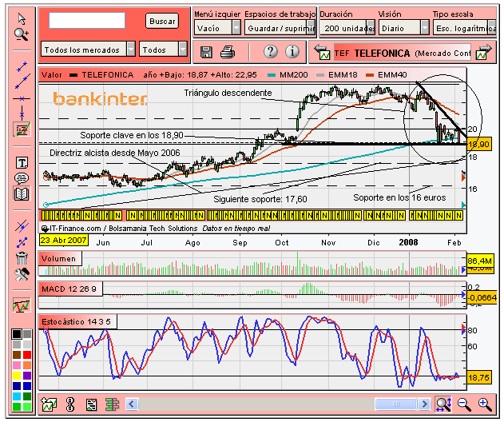Click the MACD 12 26 9 label
504x422 pixels.
click(70, 289)
